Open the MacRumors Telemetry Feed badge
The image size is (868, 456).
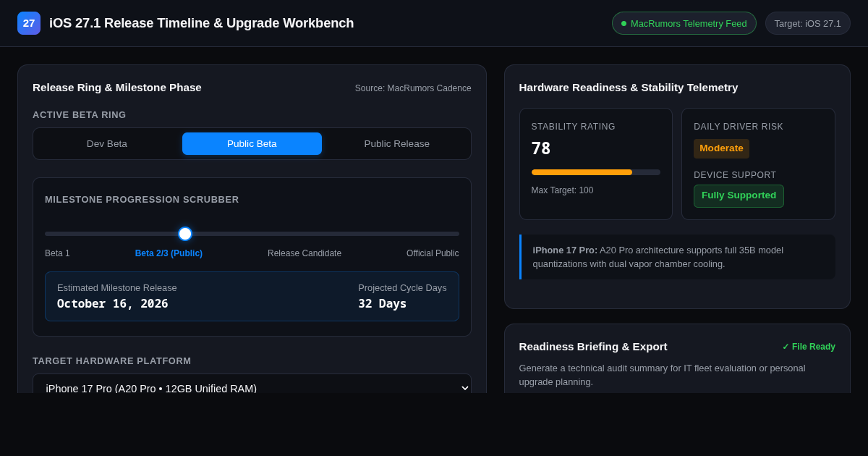[684, 23]
